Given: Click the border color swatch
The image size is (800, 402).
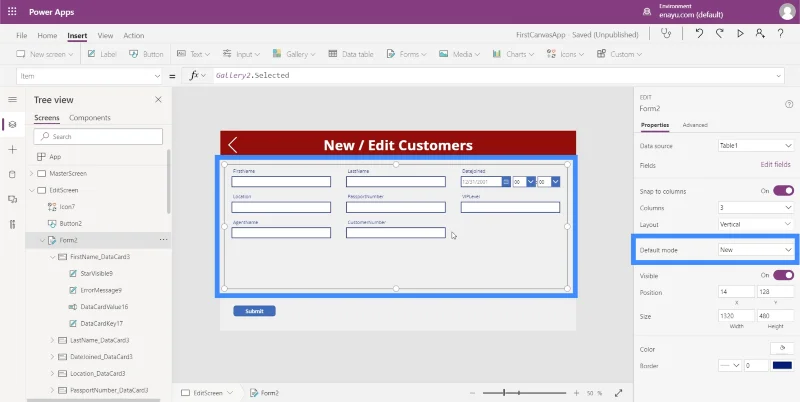Looking at the screenshot, I should (782, 366).
